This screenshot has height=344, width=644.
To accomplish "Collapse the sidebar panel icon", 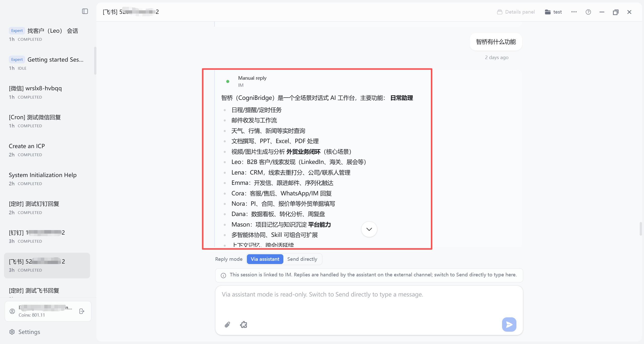I will pyautogui.click(x=85, y=11).
